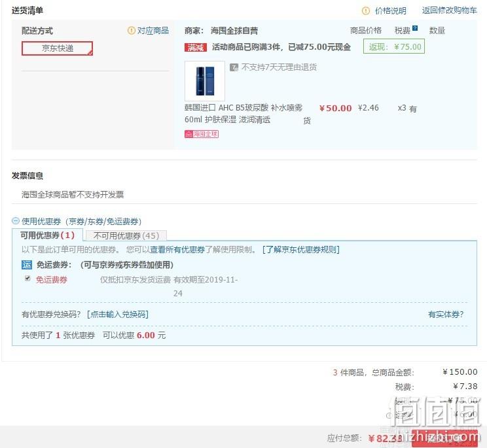The image size is (487, 448).
Task: Open the AHC B5玻尿酸 product title
Action: 243,114
